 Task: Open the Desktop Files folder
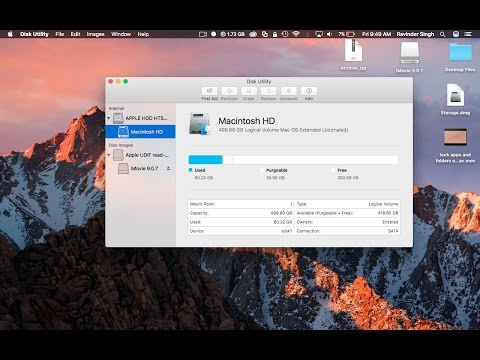point(460,57)
